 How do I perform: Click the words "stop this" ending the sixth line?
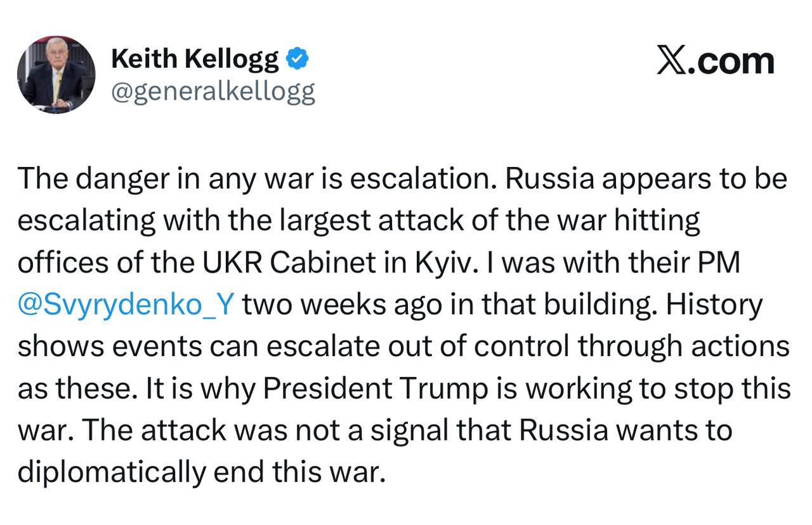[x=736, y=389]
